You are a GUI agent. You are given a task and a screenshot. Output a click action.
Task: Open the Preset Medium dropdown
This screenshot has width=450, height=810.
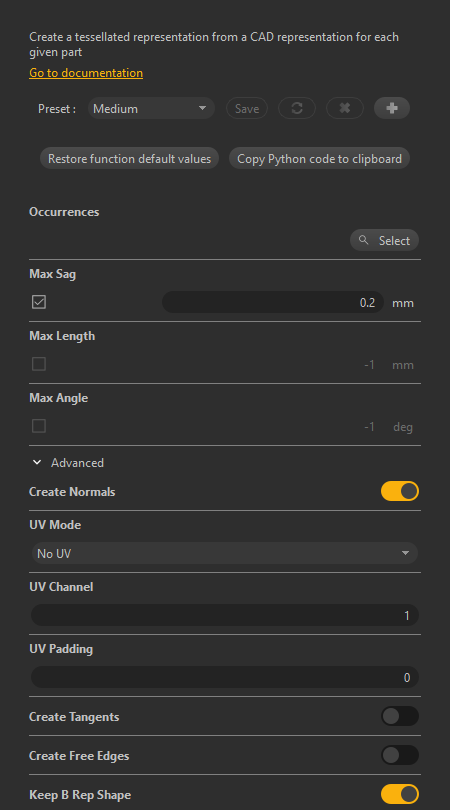pos(151,108)
